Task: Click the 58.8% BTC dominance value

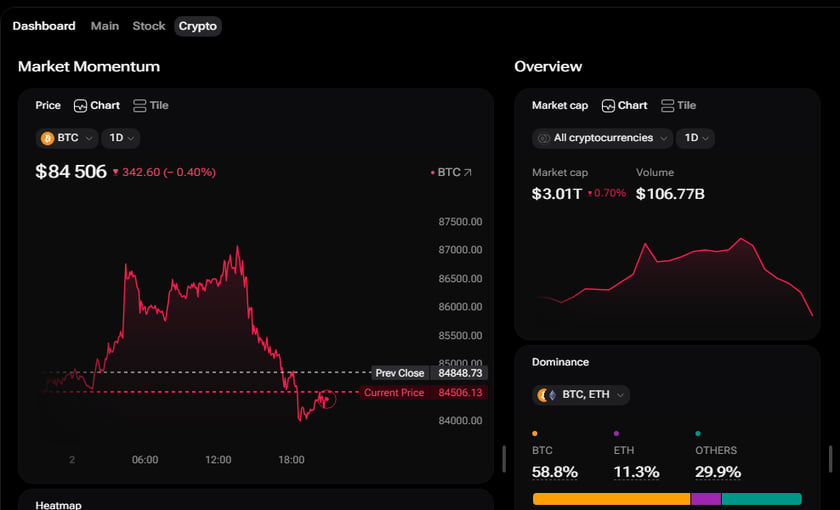Action: point(554,472)
